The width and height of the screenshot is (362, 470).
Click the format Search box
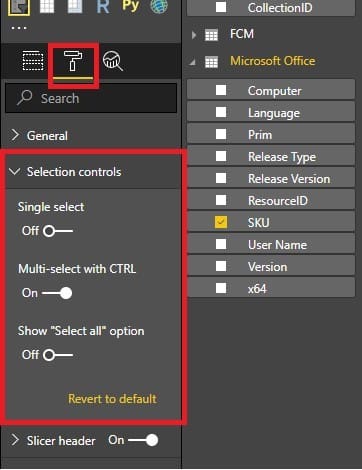(91, 98)
